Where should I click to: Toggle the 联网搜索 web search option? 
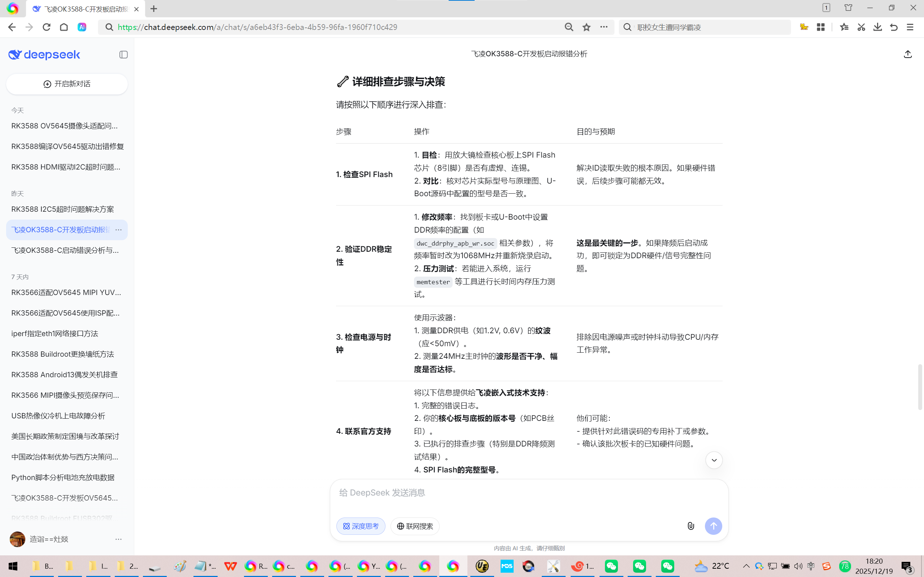[415, 526]
